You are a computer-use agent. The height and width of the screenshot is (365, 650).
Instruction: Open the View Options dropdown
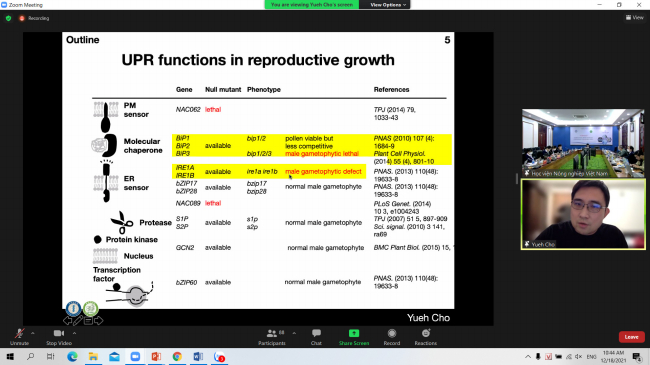[388, 5]
